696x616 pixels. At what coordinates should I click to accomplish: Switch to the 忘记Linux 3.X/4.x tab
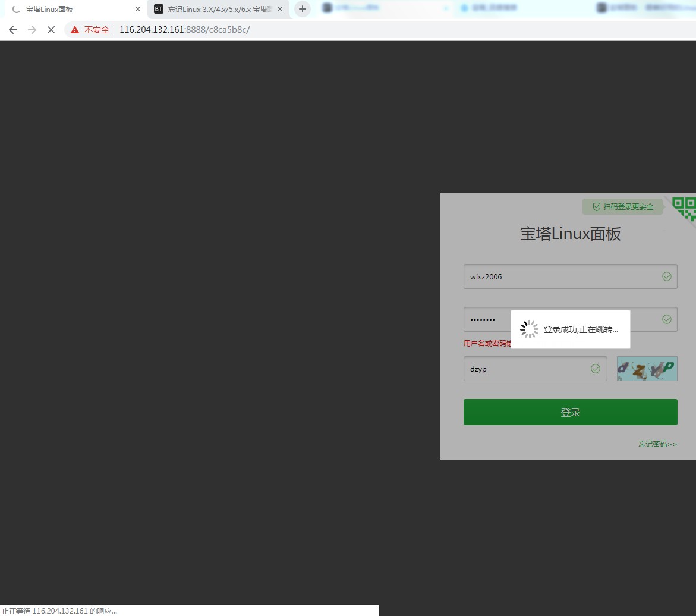click(219, 9)
